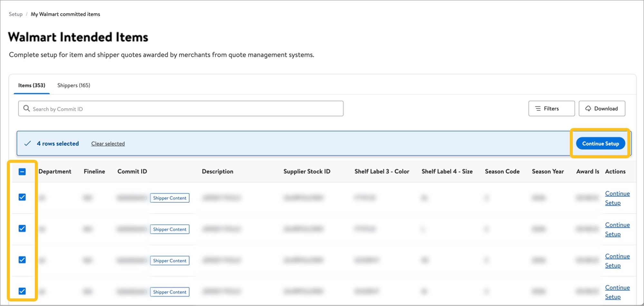Image resolution: width=644 pixels, height=306 pixels.
Task: Click the Download button
Action: [602, 108]
